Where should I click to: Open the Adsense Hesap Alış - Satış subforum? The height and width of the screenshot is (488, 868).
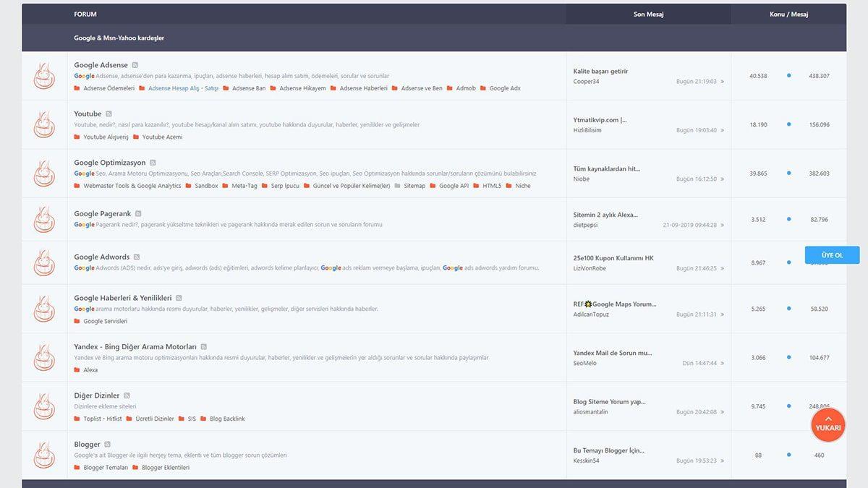point(183,88)
